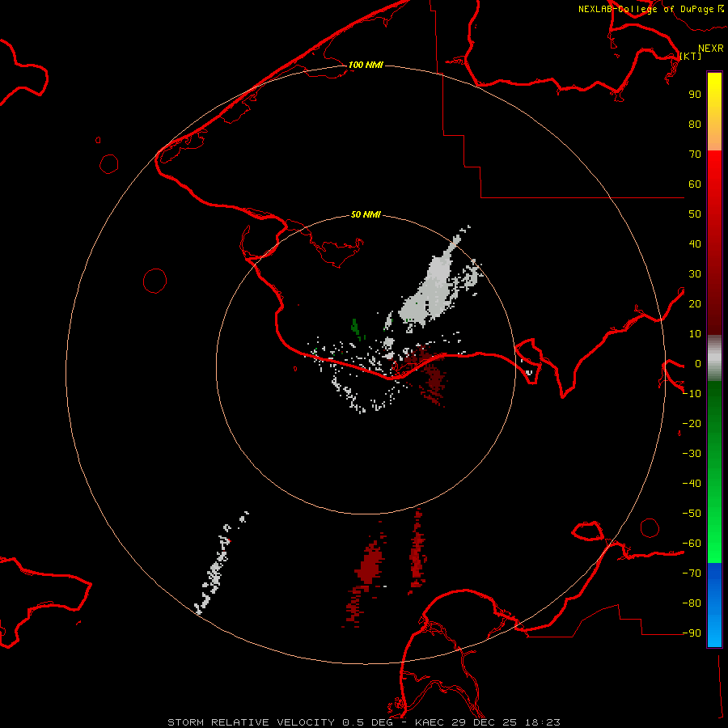Click the '-80' value on the velocity scale
The width and height of the screenshot is (728, 728).
click(692, 603)
